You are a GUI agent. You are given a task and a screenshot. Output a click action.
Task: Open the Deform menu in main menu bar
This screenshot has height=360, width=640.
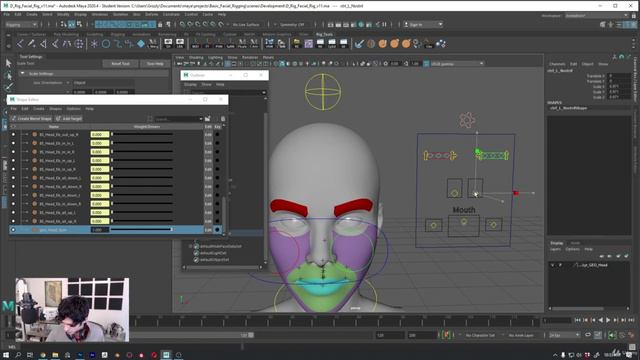151,14
